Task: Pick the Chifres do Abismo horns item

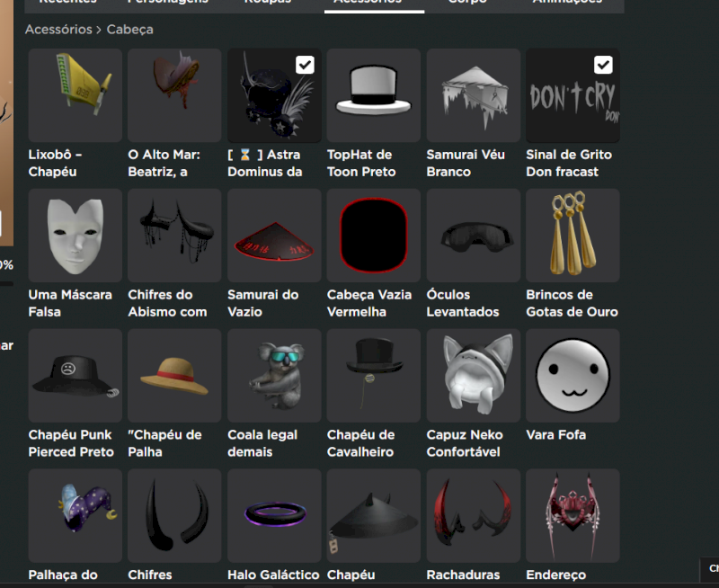Action: tap(174, 236)
